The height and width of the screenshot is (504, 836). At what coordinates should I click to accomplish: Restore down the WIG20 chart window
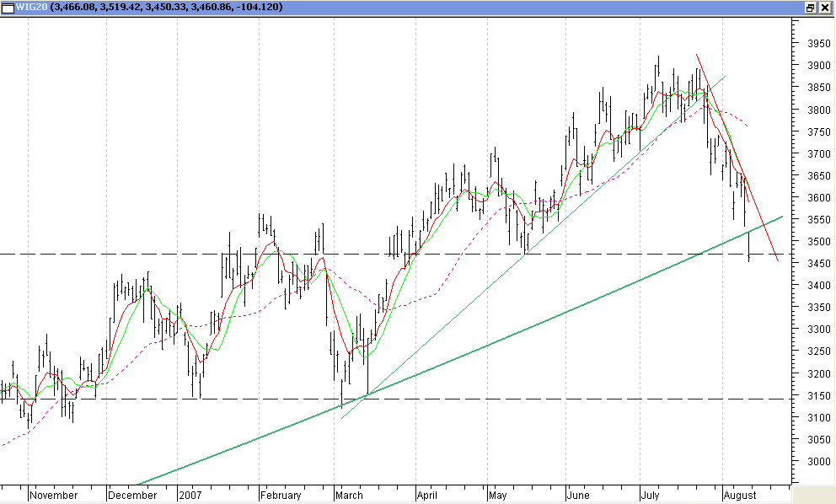point(811,8)
